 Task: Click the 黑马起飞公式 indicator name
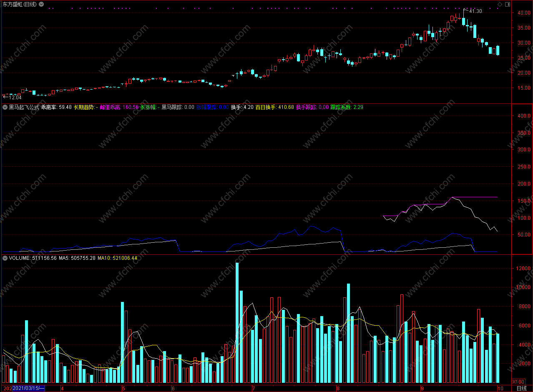click(x=24, y=107)
